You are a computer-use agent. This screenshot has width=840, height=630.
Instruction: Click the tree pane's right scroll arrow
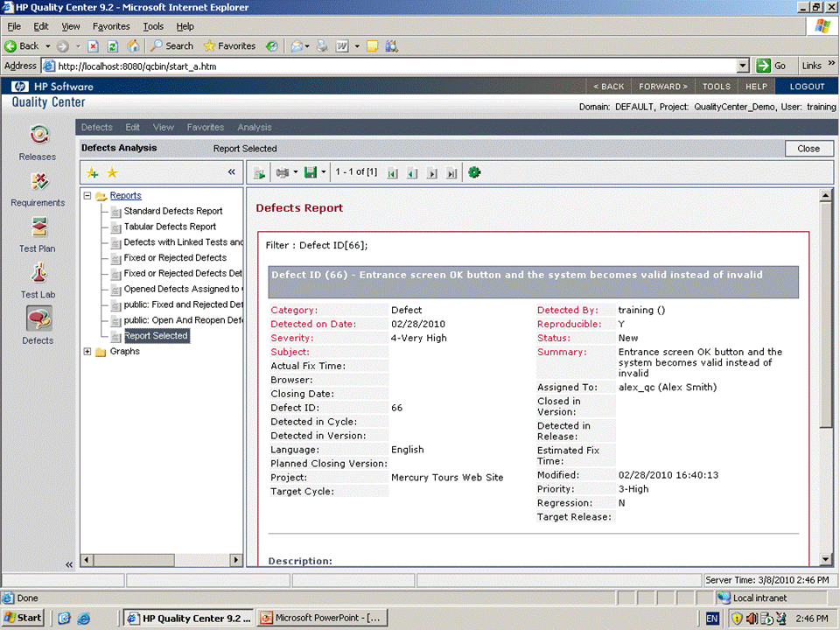click(x=235, y=560)
